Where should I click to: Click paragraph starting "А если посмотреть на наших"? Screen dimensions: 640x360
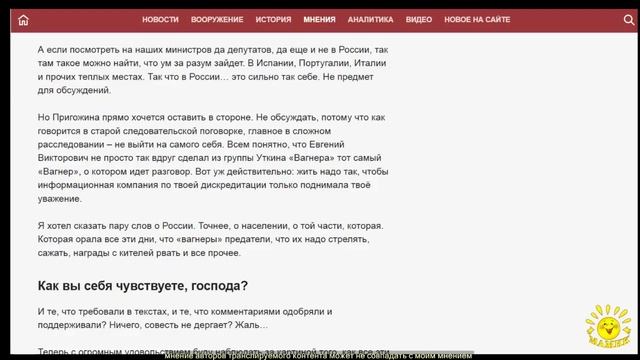pos(213,70)
